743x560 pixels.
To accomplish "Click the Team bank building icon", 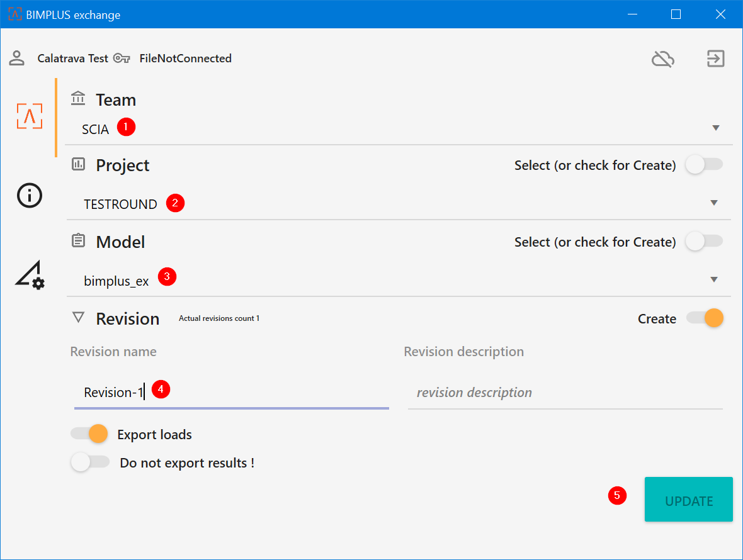I will tap(79, 99).
